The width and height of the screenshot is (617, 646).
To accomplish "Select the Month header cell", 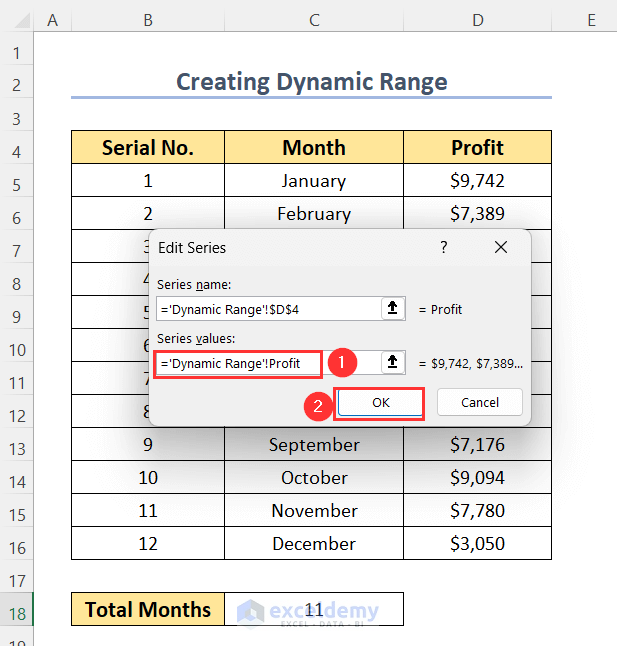I will coord(314,148).
